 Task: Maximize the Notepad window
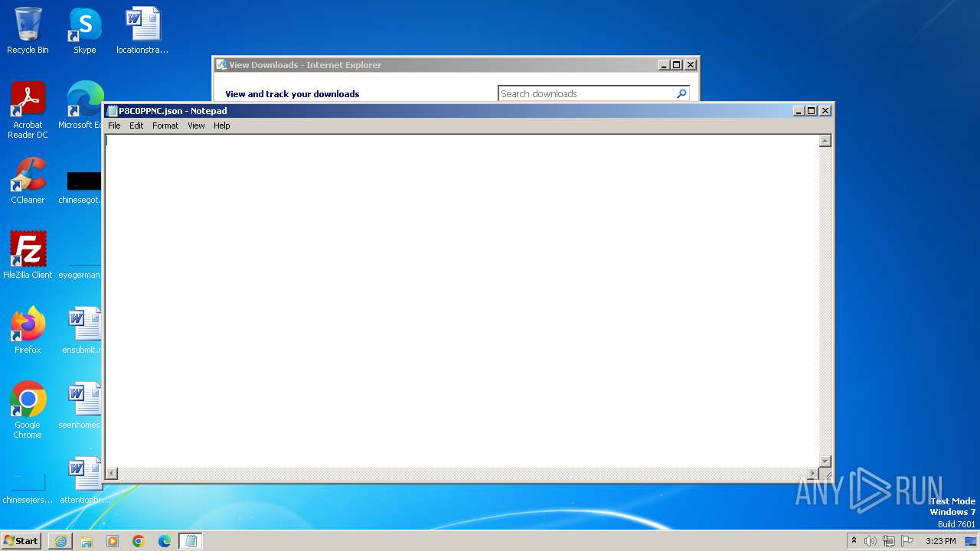pos(812,111)
